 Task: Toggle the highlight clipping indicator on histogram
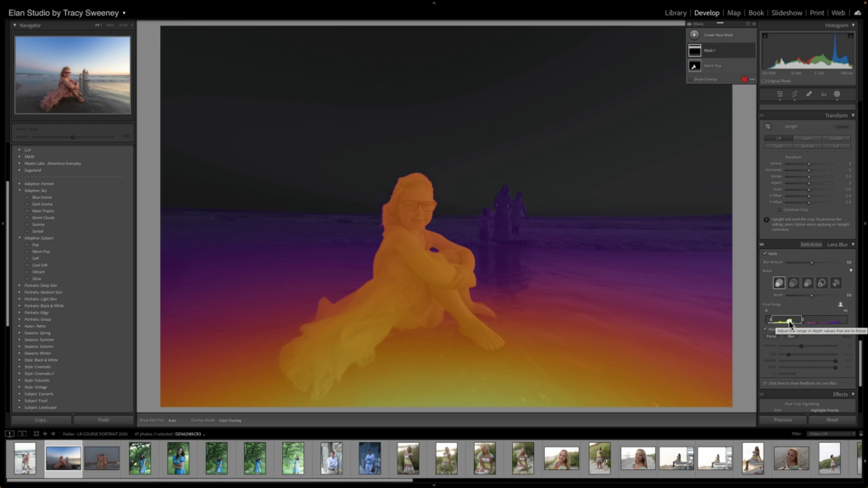point(850,36)
